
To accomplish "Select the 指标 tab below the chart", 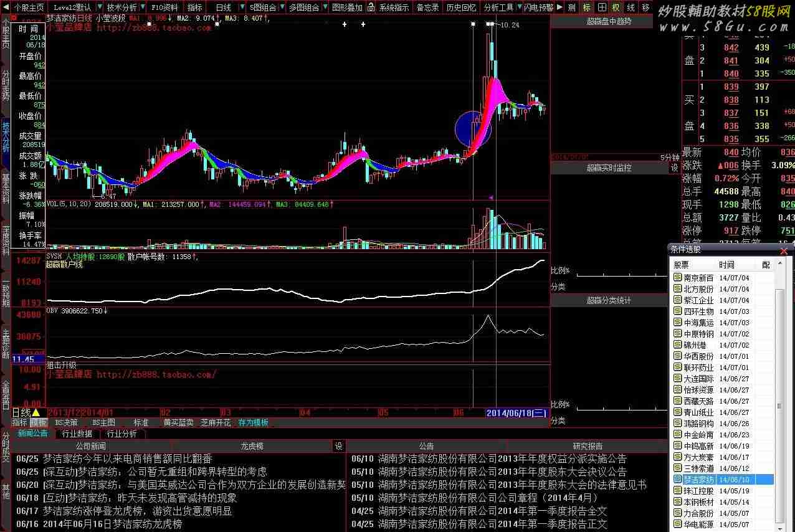I will coord(20,422).
